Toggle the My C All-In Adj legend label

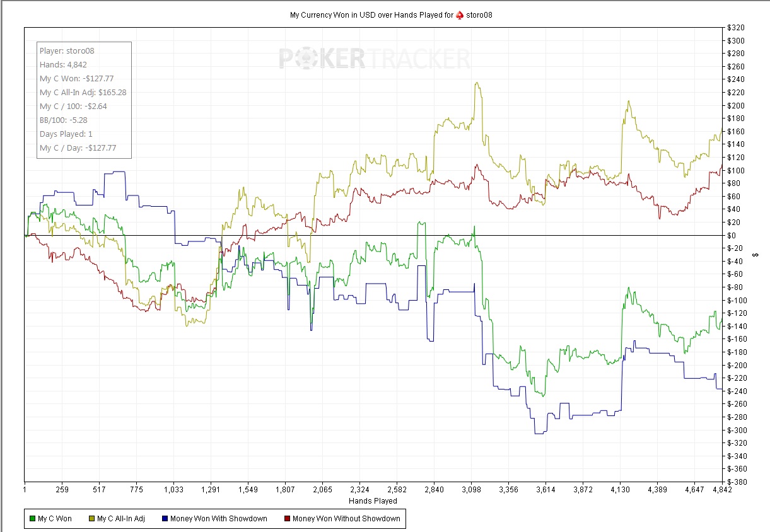pyautogui.click(x=121, y=519)
